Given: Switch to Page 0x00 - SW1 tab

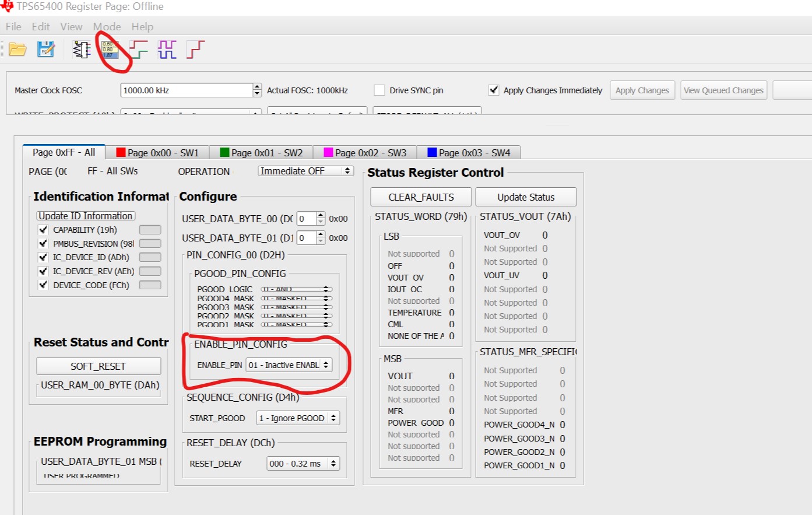Looking at the screenshot, I should (x=157, y=153).
